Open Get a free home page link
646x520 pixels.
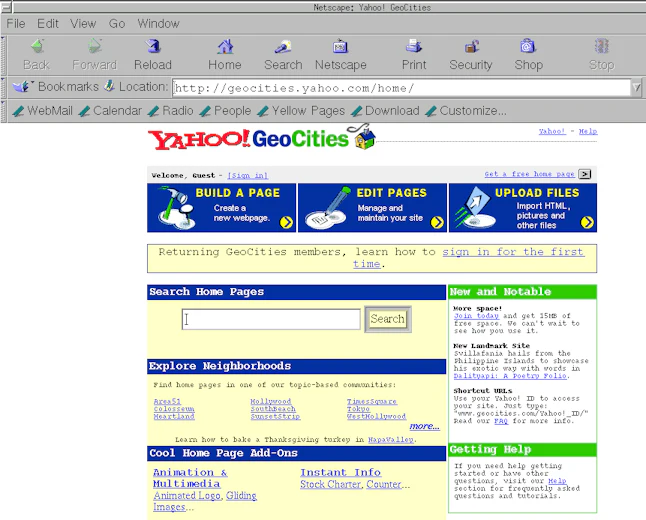[529, 174]
